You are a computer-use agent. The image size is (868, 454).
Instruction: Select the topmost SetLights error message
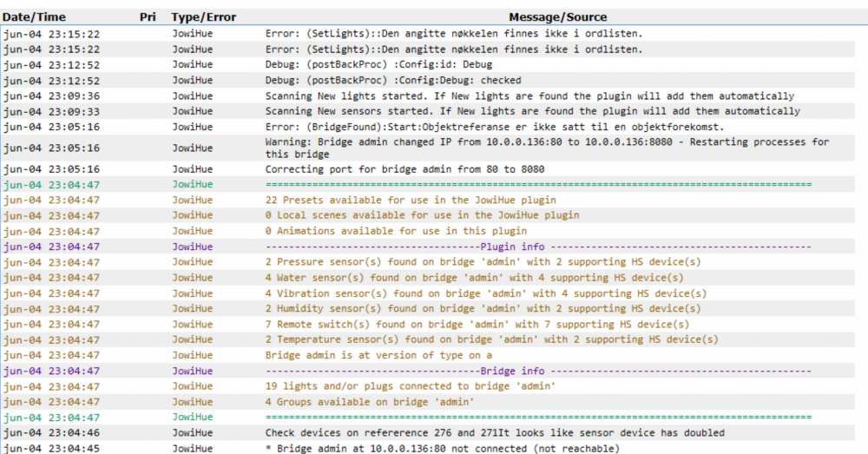coord(454,34)
